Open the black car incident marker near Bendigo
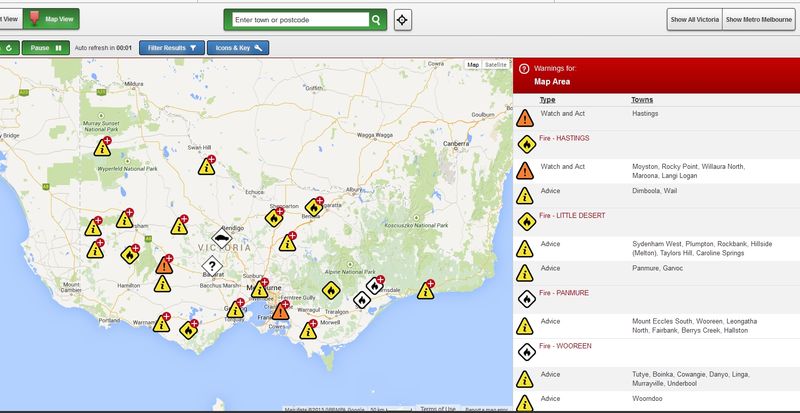The image size is (800, 413). [221, 238]
